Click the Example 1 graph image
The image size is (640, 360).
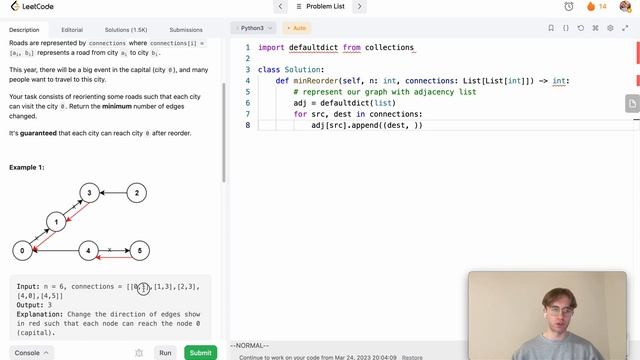81,222
